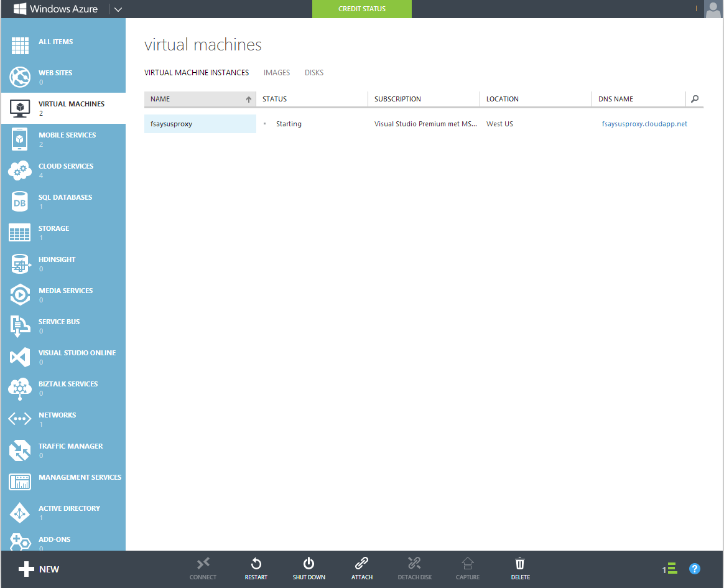Click the Storage label in sidebar
Viewport: 724px width, 588px height.
tap(53, 228)
